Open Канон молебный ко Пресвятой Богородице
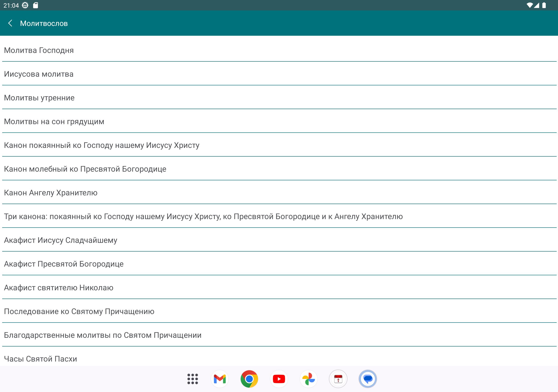Viewport: 558px width, 392px height. click(x=85, y=169)
